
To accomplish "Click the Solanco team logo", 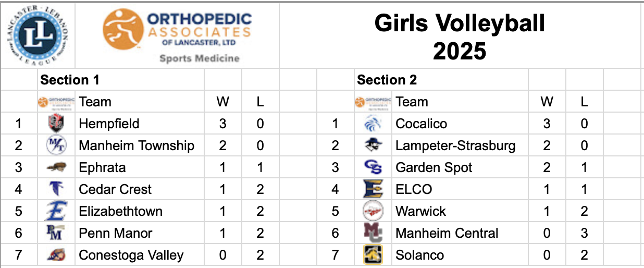I will click(x=373, y=255).
